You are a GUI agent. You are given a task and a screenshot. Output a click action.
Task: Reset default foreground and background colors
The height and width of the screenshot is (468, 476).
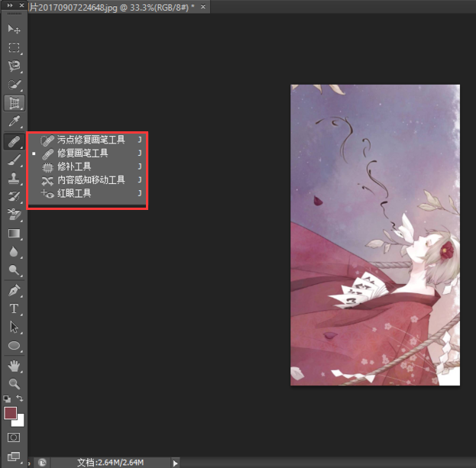[x=7, y=399]
